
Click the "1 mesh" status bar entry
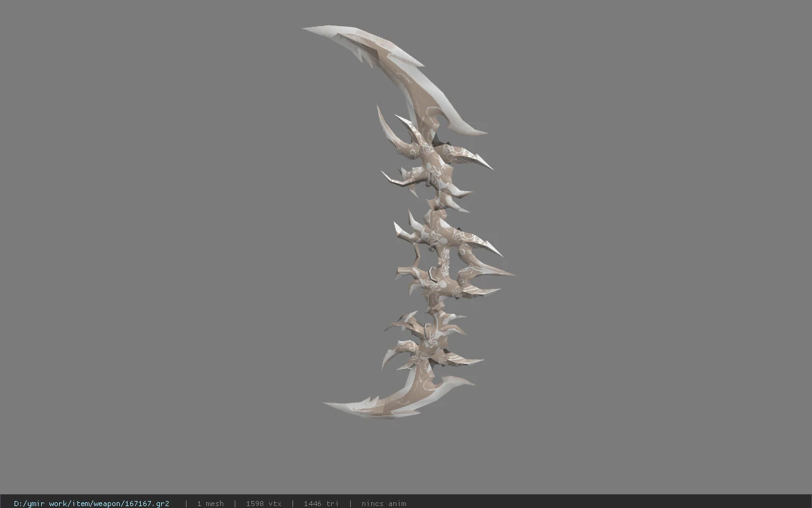[210, 504]
